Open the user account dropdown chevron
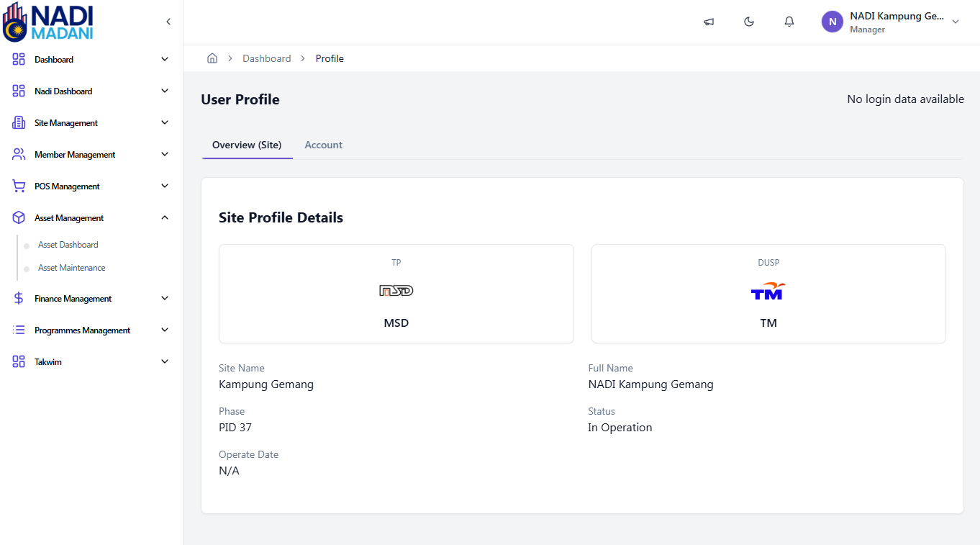Screen dimensions: 980x545 pos(956,22)
